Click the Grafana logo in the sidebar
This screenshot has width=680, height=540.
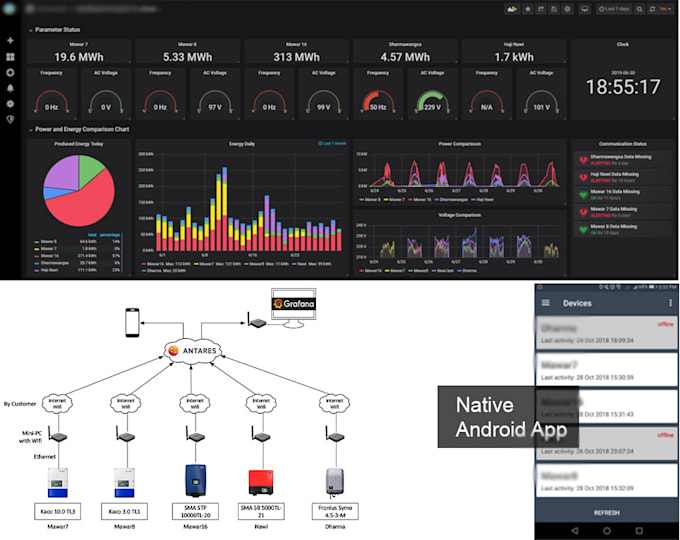[9, 8]
